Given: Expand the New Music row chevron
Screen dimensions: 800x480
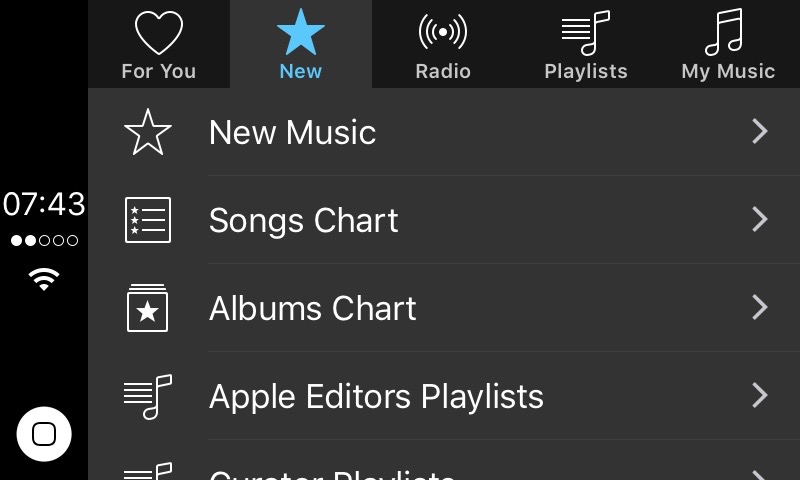Looking at the screenshot, I should 760,132.
